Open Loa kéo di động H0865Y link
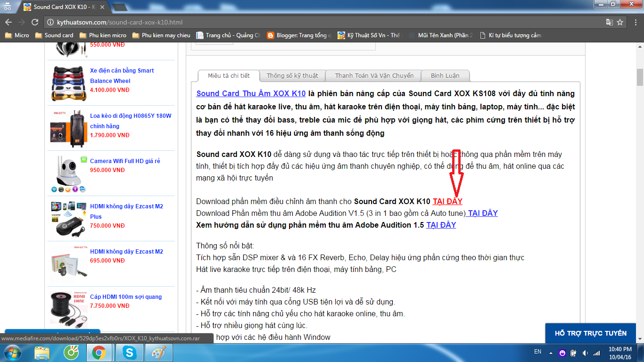The image size is (644, 362). [x=131, y=121]
